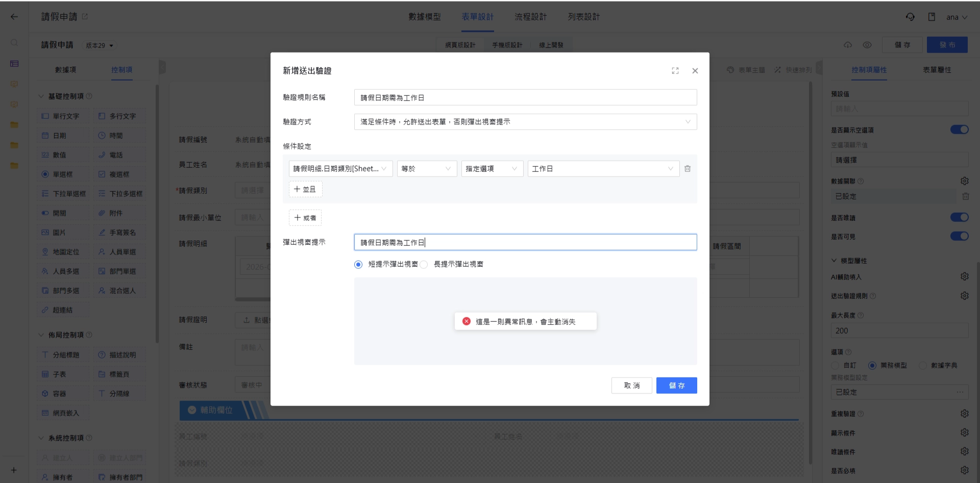Select 長提示彈出視窗 radio option
The image size is (980, 483).
point(424,264)
